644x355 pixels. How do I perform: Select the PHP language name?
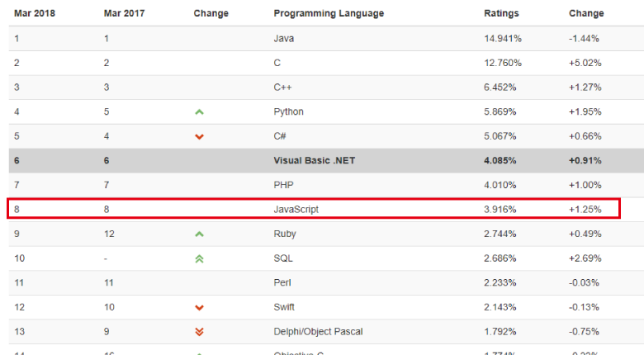pos(283,185)
